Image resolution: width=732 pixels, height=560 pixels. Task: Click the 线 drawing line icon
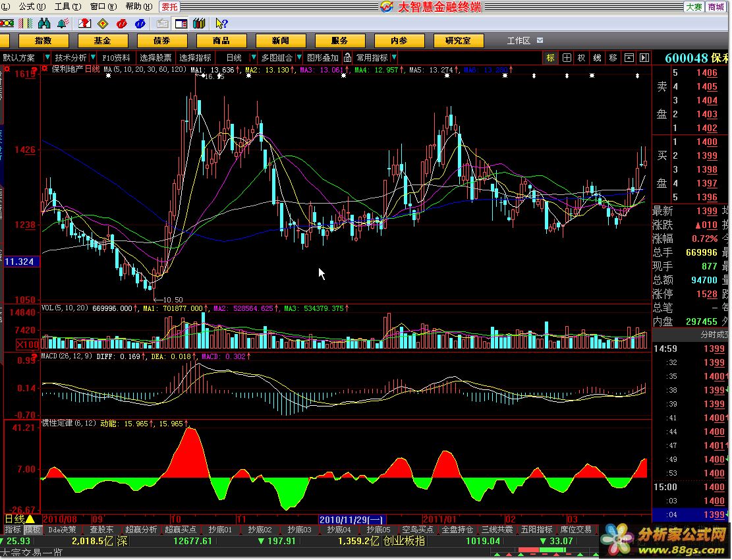pyautogui.click(x=598, y=58)
